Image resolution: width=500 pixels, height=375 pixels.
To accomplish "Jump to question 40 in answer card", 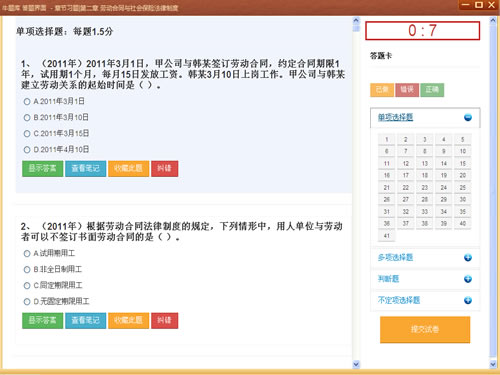I will pyautogui.click(x=463, y=223).
